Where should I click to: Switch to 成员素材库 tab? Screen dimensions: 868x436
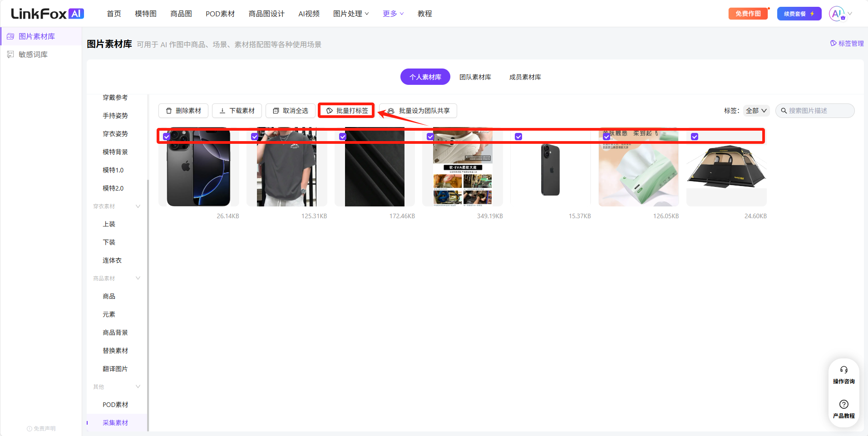point(525,77)
